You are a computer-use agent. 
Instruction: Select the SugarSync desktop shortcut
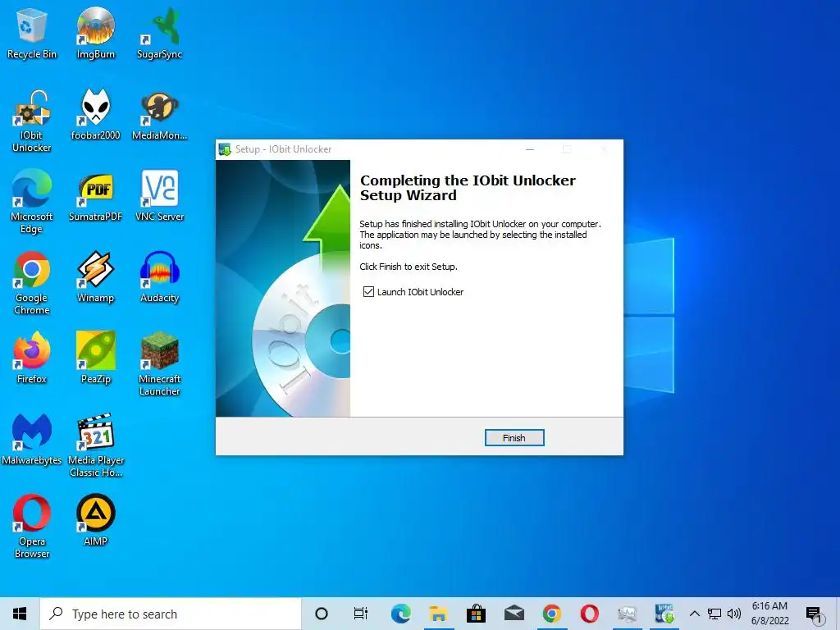(x=159, y=33)
